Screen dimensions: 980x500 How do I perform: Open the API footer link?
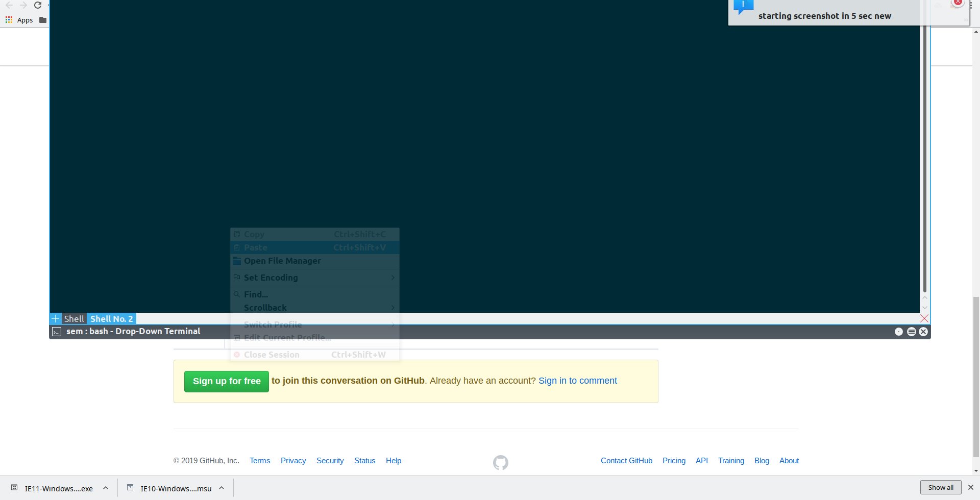(702, 461)
